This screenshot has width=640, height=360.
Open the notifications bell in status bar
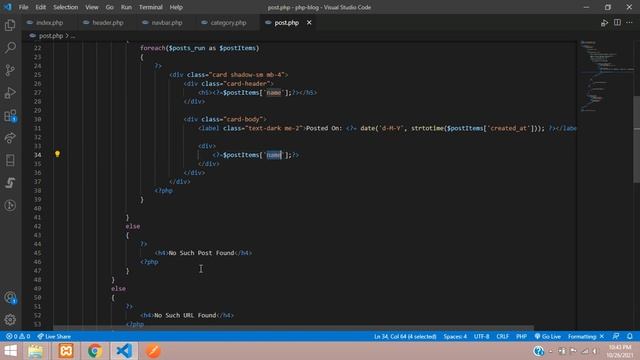(630, 336)
